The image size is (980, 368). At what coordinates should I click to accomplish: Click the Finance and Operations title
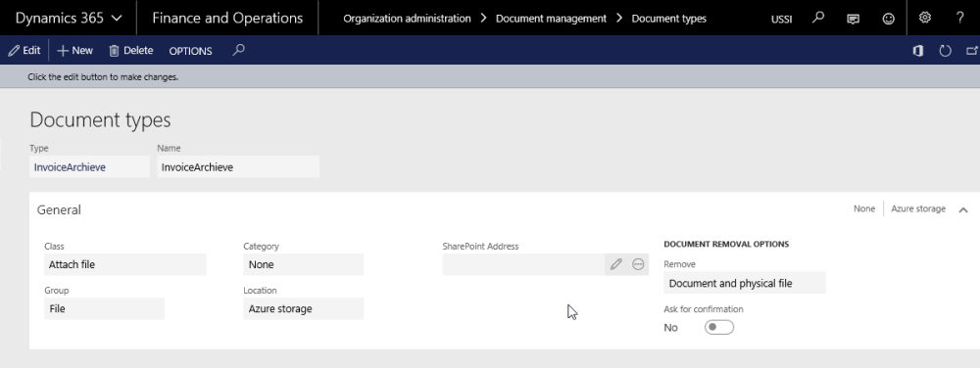point(227,18)
